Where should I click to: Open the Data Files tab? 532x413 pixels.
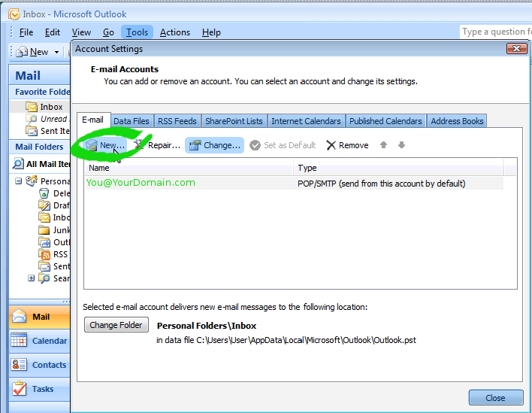point(131,121)
